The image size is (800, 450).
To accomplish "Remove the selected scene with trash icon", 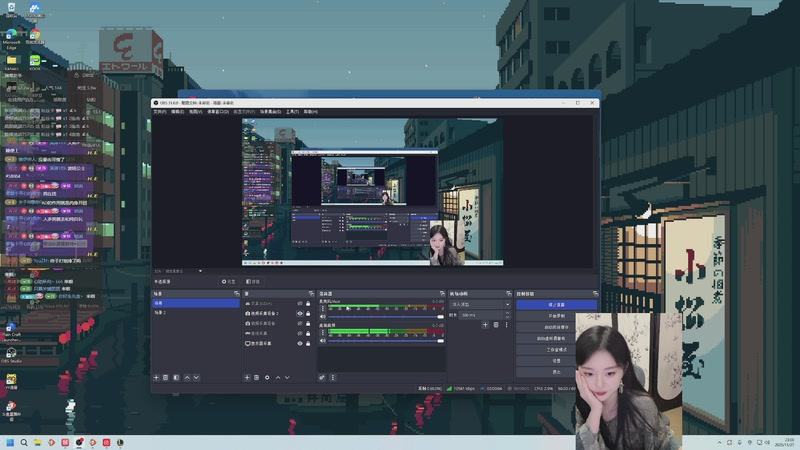I will point(165,378).
